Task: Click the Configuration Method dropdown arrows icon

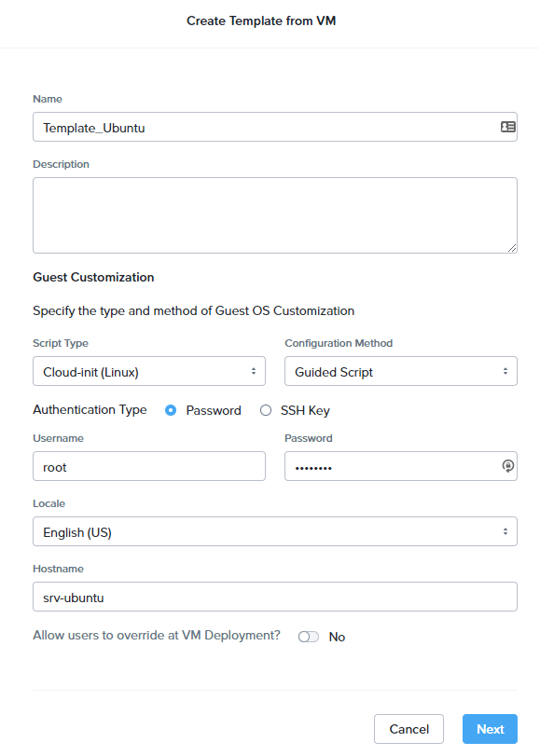Action: pos(505,371)
